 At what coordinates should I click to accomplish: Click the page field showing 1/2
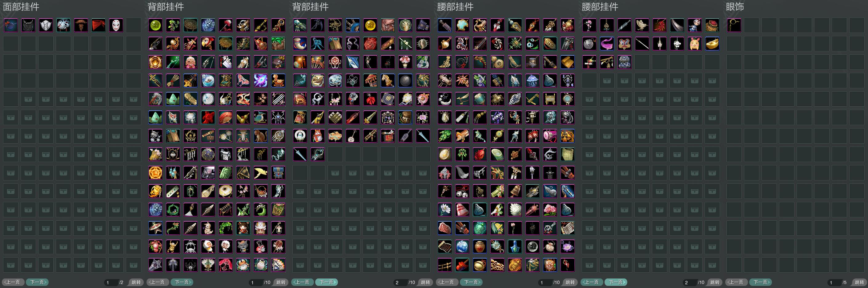tap(111, 282)
